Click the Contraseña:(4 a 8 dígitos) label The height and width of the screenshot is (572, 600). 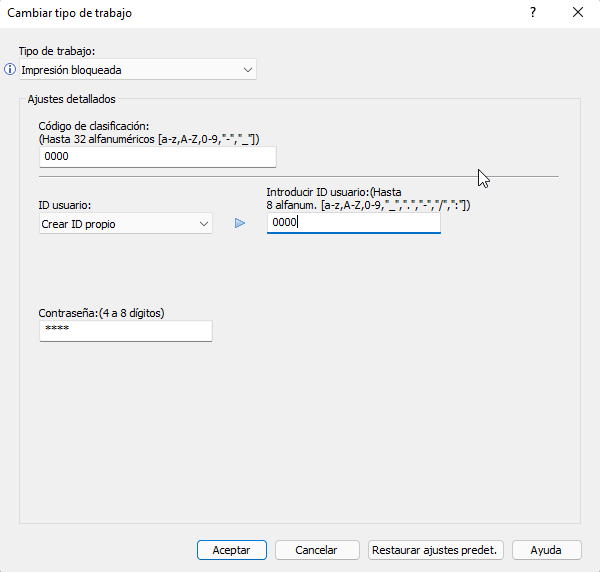pos(101,313)
